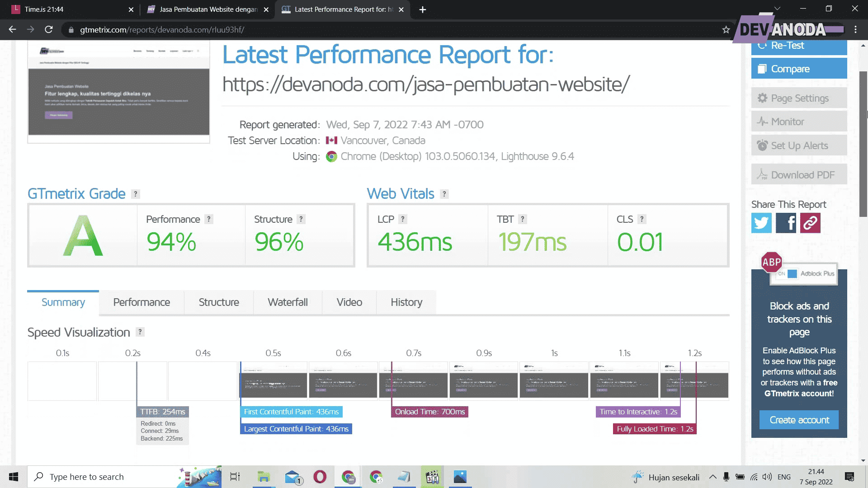Click the Re-Test button
The height and width of the screenshot is (488, 868).
[799, 47]
